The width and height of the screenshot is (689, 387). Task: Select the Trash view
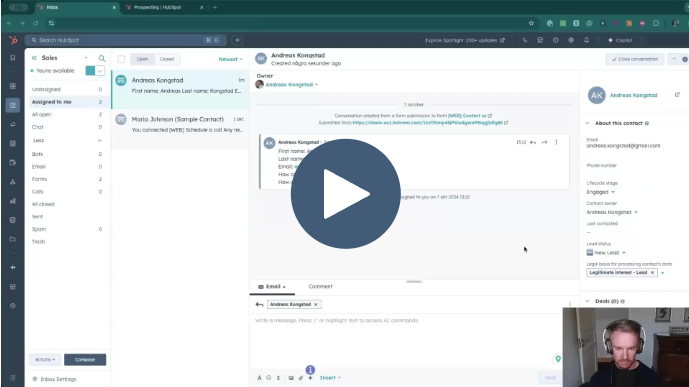(x=67, y=242)
